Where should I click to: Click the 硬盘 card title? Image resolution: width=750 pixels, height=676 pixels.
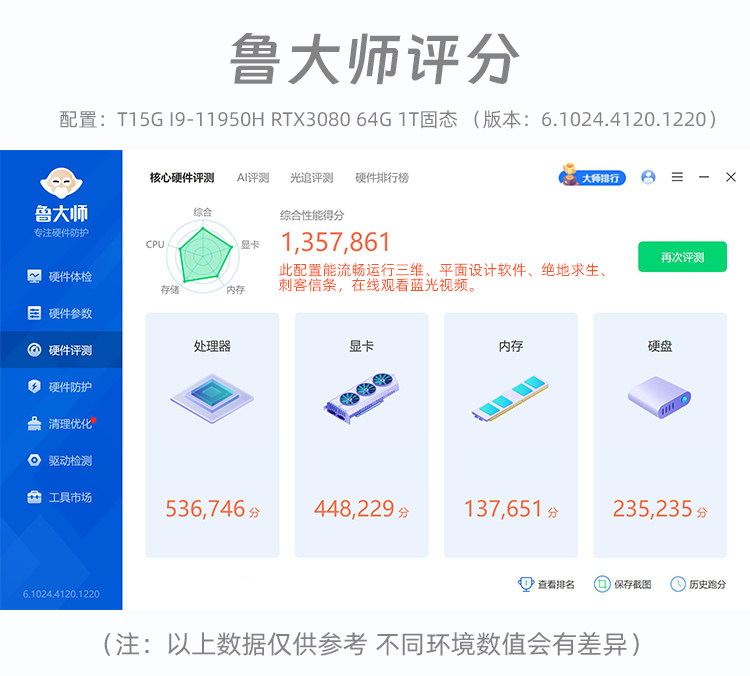(x=660, y=346)
